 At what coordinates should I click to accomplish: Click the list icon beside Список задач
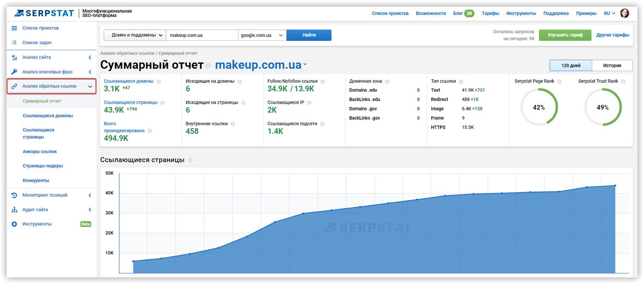(x=14, y=43)
